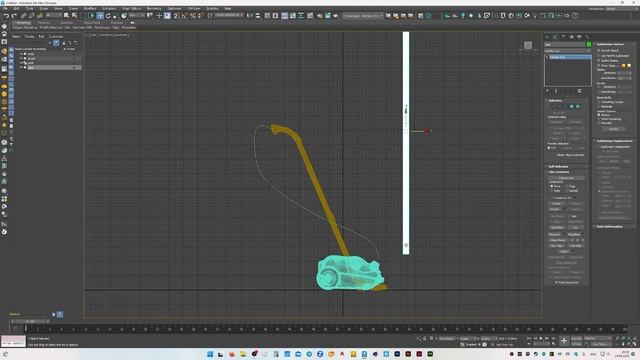Toggle the Smooth Result checkbox

(x=599, y=51)
